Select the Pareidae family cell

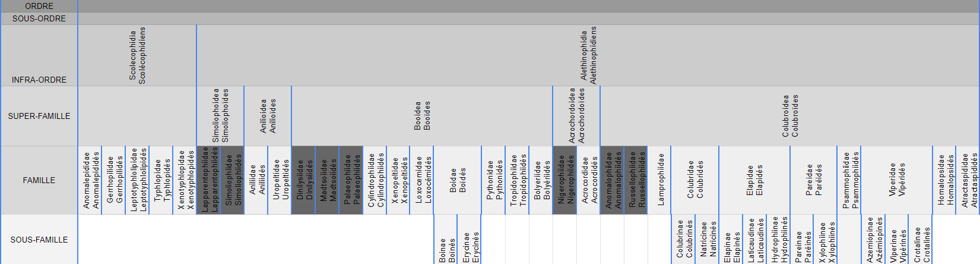814,180
